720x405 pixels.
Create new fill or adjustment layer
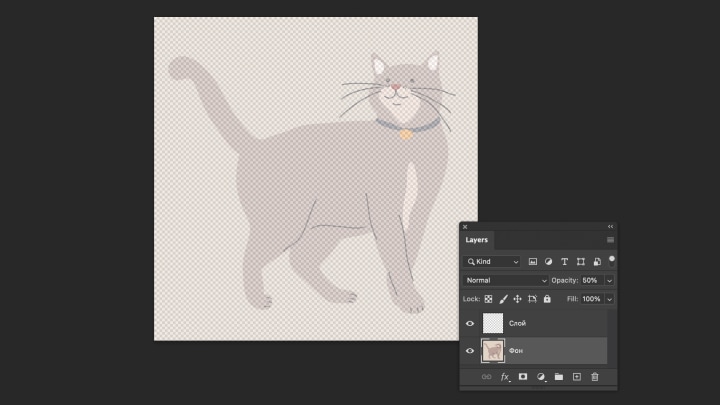541,377
